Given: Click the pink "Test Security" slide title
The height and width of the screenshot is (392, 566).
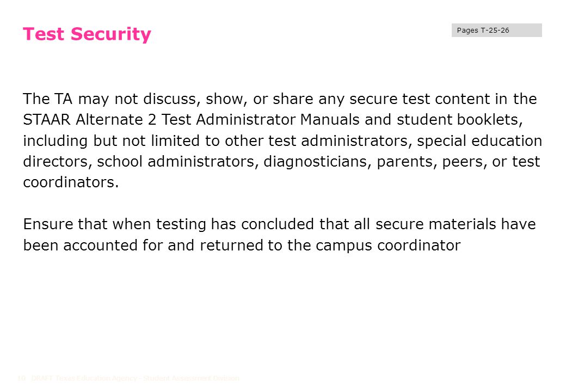Looking at the screenshot, I should point(87,34).
